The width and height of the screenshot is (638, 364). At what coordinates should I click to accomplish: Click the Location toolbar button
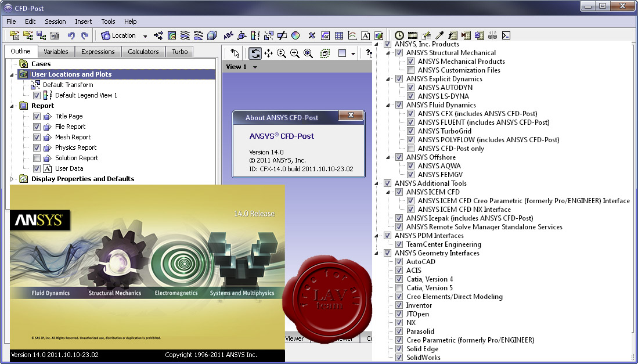tap(118, 36)
